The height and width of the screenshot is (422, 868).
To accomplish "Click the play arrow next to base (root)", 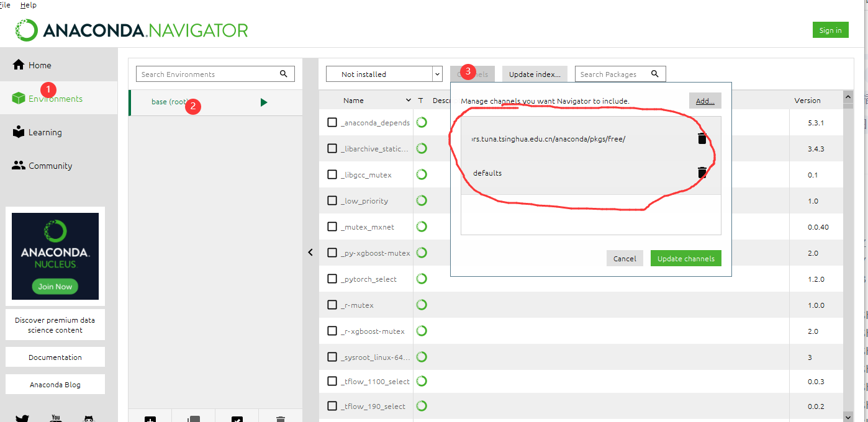I will click(x=264, y=102).
